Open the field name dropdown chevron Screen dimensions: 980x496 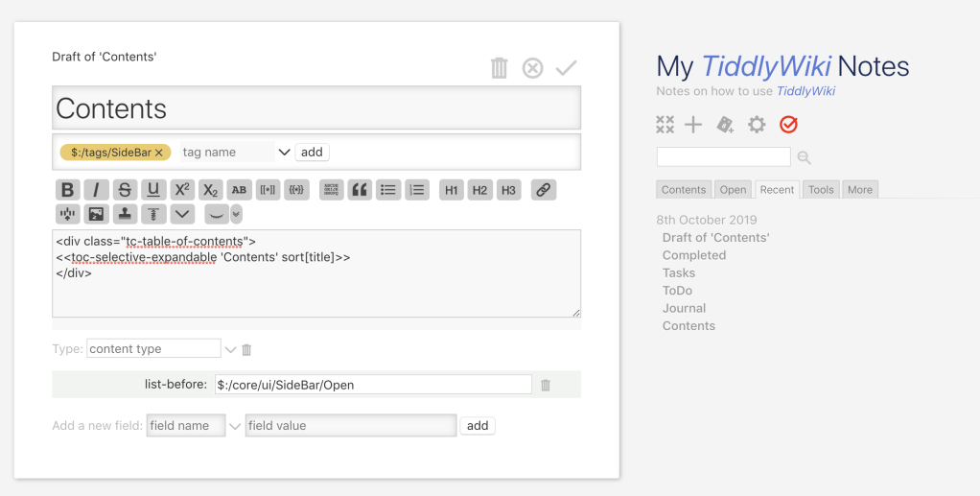point(235,426)
